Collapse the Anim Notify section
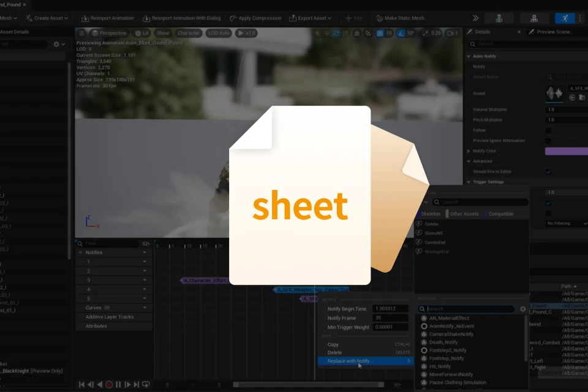588x392 pixels. click(x=469, y=56)
